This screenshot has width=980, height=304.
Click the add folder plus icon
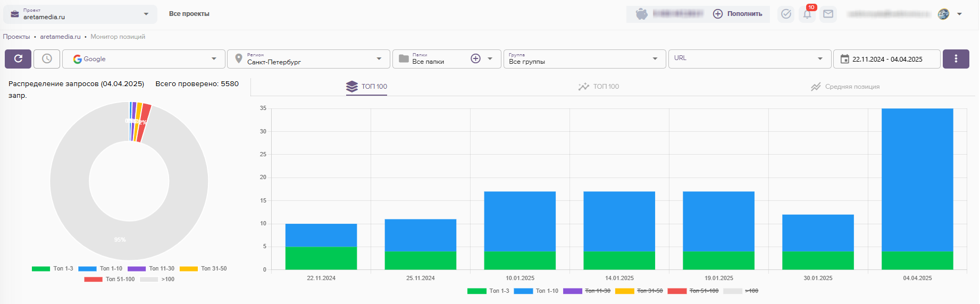click(475, 59)
